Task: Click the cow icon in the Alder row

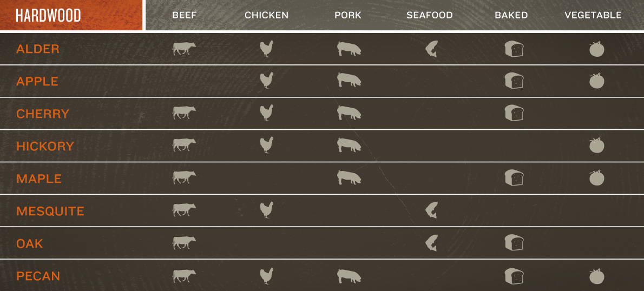Action: [x=184, y=49]
